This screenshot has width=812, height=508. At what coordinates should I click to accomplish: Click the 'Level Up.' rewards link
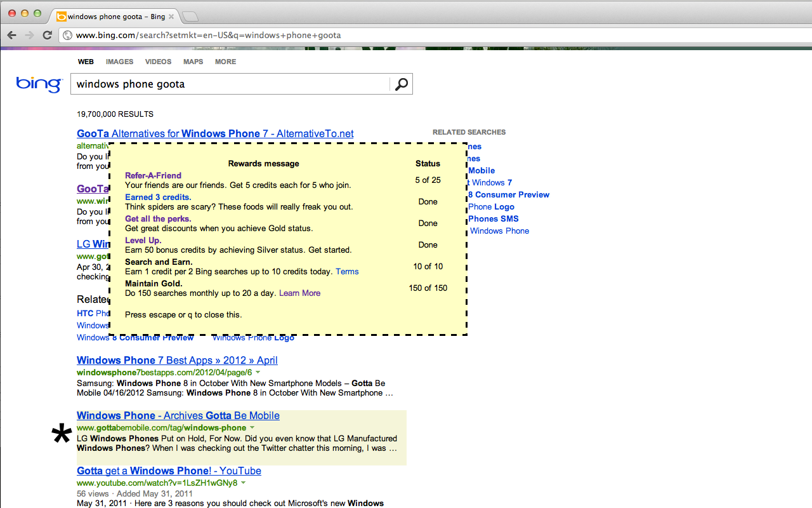click(143, 240)
